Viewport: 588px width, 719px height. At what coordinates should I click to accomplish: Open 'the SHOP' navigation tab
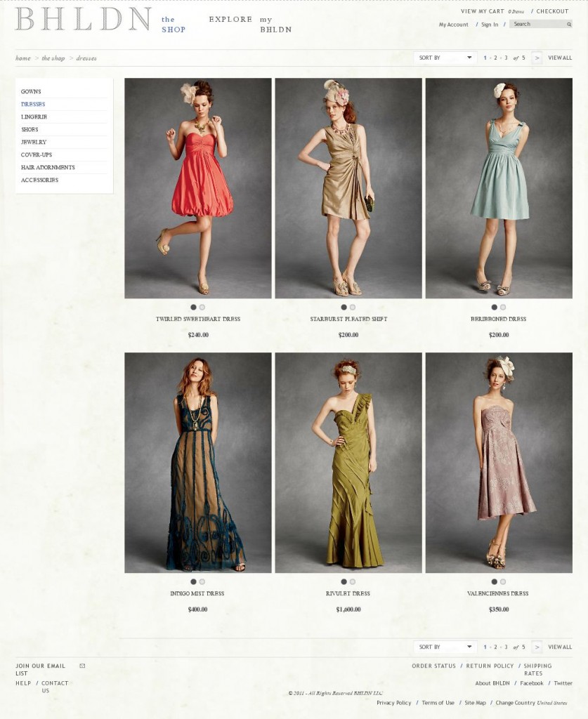click(x=174, y=25)
